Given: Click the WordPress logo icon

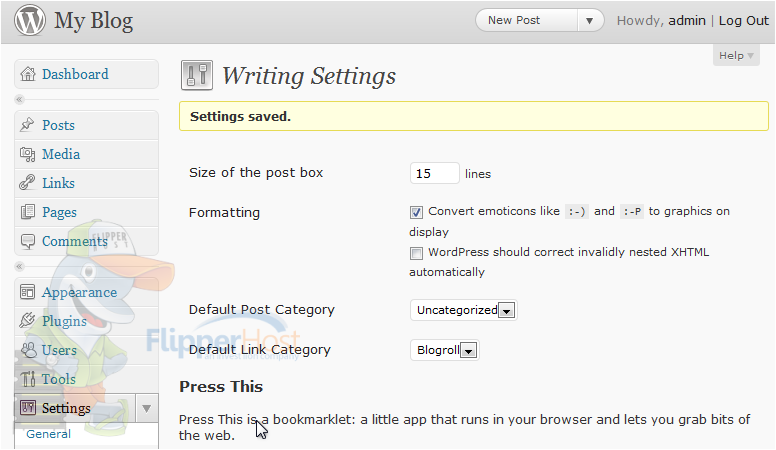Looking at the screenshot, I should tap(30, 20).
